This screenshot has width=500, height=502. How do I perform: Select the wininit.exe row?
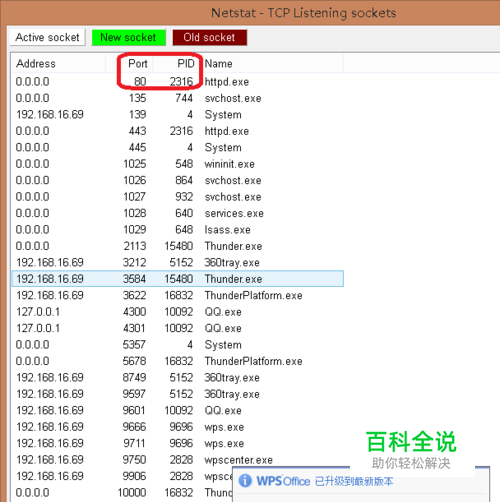pyautogui.click(x=178, y=164)
